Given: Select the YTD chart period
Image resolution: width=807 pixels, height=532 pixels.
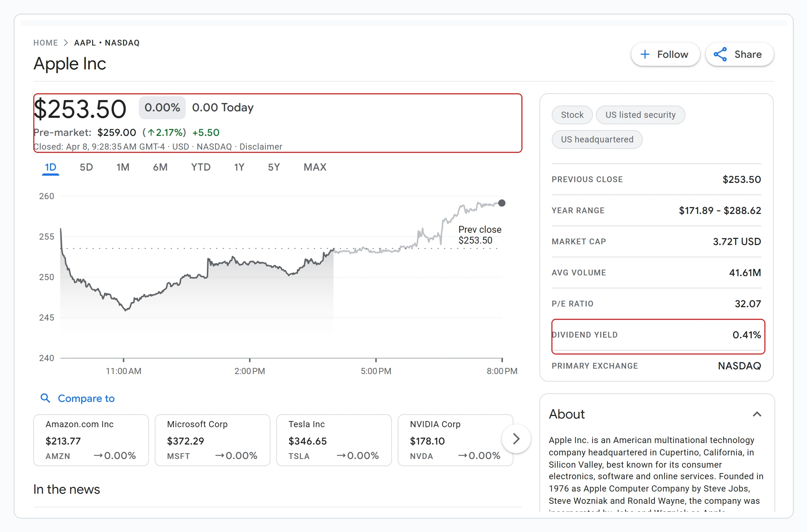Looking at the screenshot, I should pyautogui.click(x=200, y=167).
